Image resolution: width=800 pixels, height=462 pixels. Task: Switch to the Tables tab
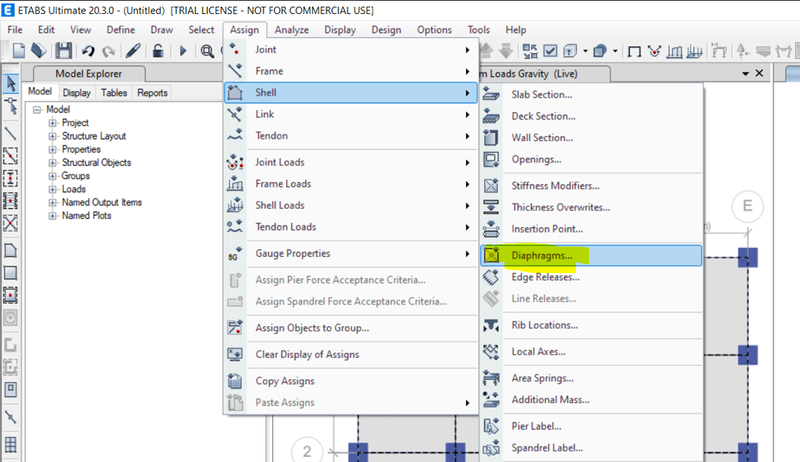[x=114, y=93]
